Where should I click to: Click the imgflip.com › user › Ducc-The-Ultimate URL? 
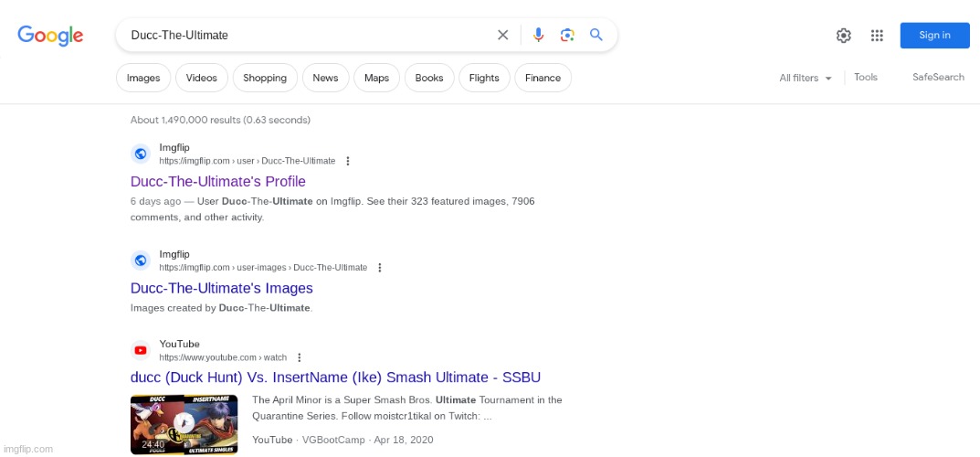point(248,161)
